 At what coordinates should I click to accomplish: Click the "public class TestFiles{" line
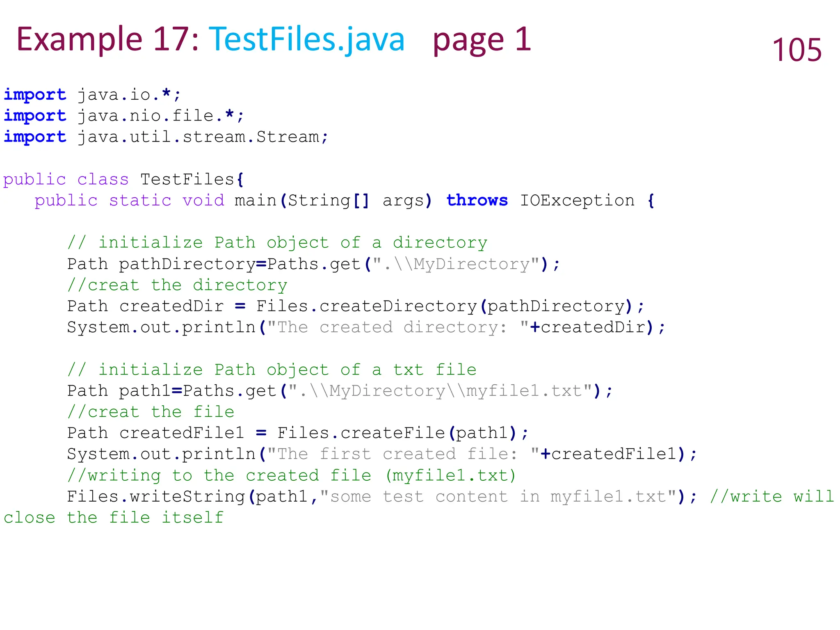click(x=123, y=179)
